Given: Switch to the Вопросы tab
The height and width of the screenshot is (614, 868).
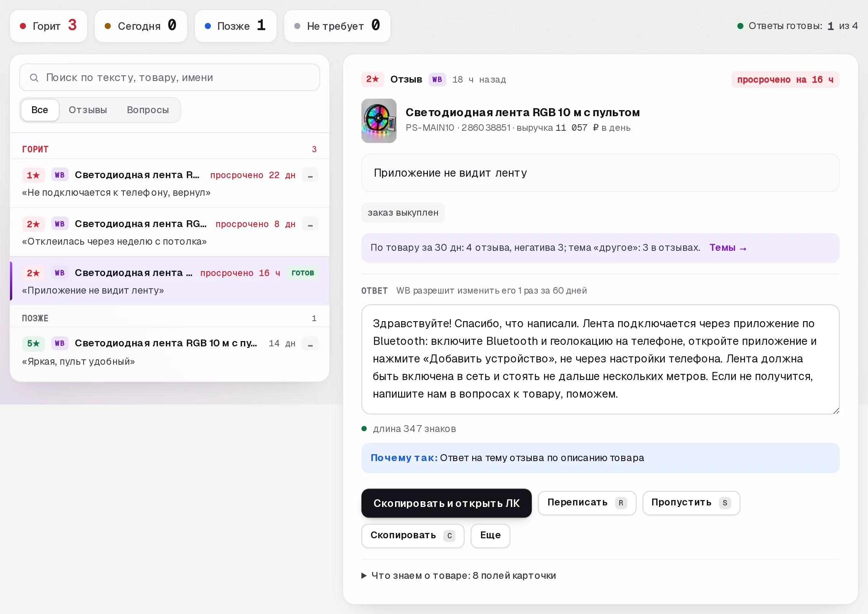Looking at the screenshot, I should tap(148, 110).
